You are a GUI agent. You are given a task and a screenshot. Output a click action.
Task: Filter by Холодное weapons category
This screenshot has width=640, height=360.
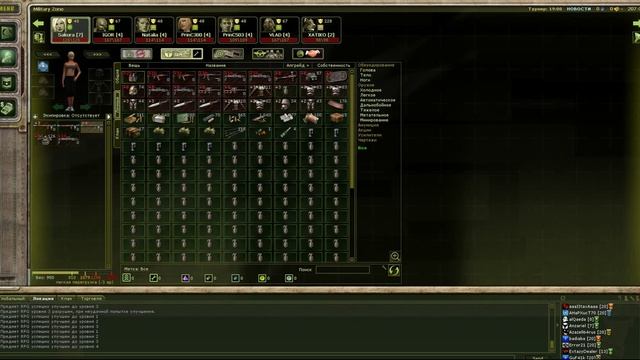(x=371, y=90)
